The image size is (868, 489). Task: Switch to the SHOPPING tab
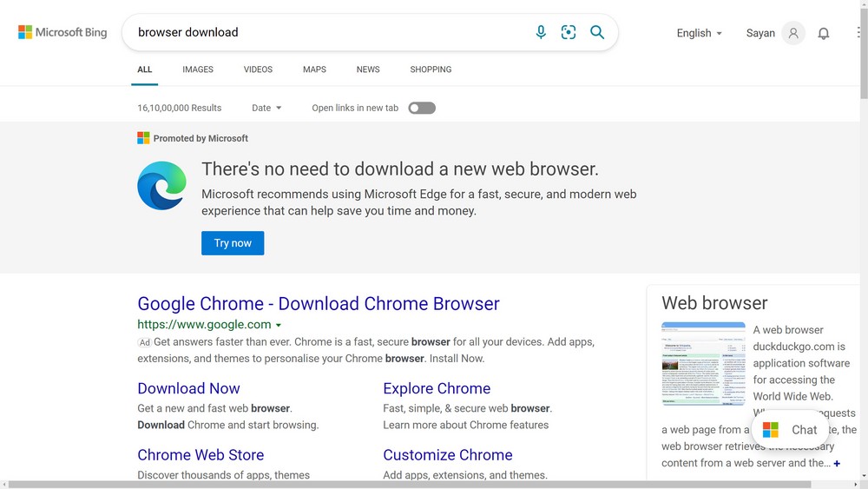(431, 69)
